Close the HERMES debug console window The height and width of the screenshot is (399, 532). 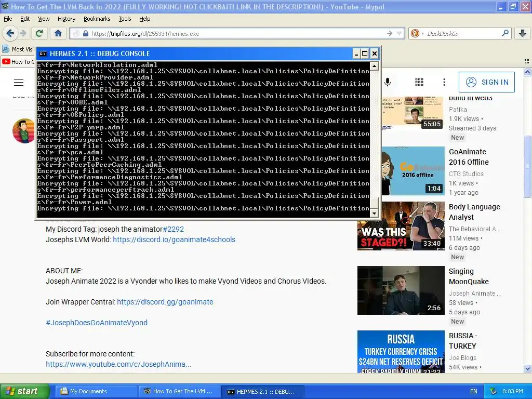374,54
